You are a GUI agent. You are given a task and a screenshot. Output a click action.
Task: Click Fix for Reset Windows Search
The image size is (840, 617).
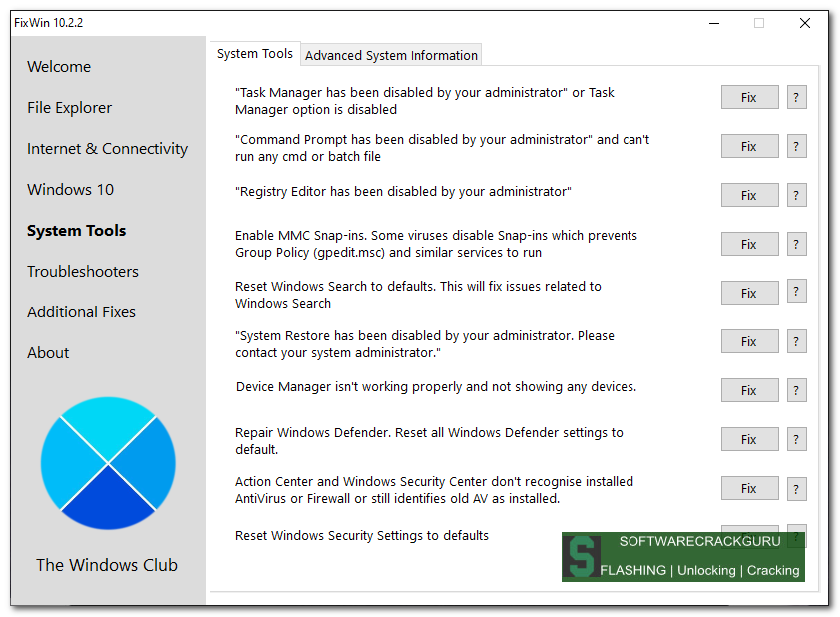click(x=749, y=293)
